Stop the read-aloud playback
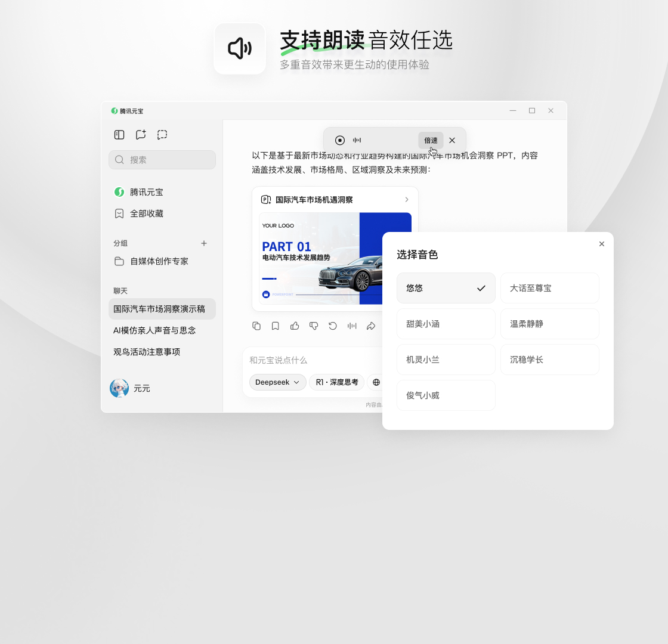668x644 pixels. click(340, 140)
